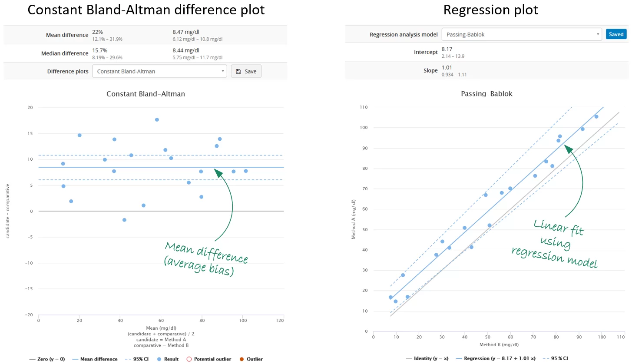
Task: Click the highest data point in Bland-Altman plot
Action: 157,119
